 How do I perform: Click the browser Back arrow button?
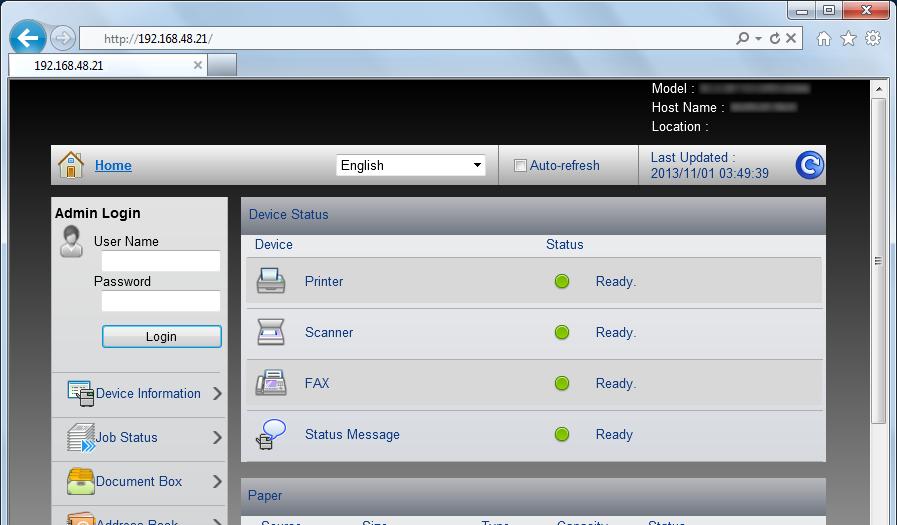(x=27, y=38)
